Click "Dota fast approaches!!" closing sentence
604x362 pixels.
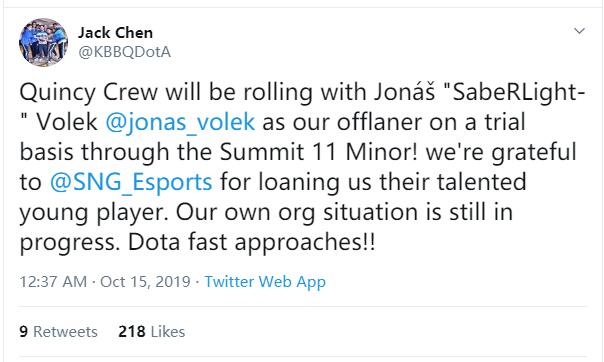pyautogui.click(x=251, y=243)
